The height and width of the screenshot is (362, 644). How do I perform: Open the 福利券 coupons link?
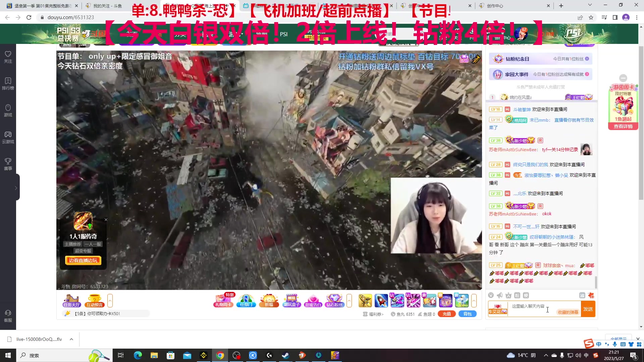373,314
